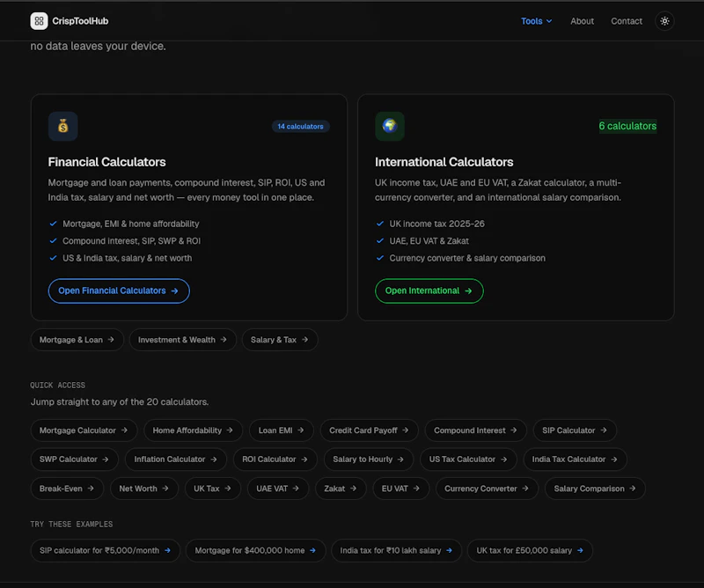Click checkmark beside US & India tax, salary

point(53,258)
